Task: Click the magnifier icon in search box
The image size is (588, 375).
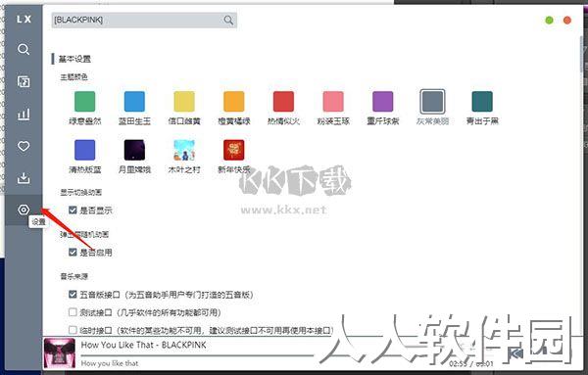Action: [228, 20]
